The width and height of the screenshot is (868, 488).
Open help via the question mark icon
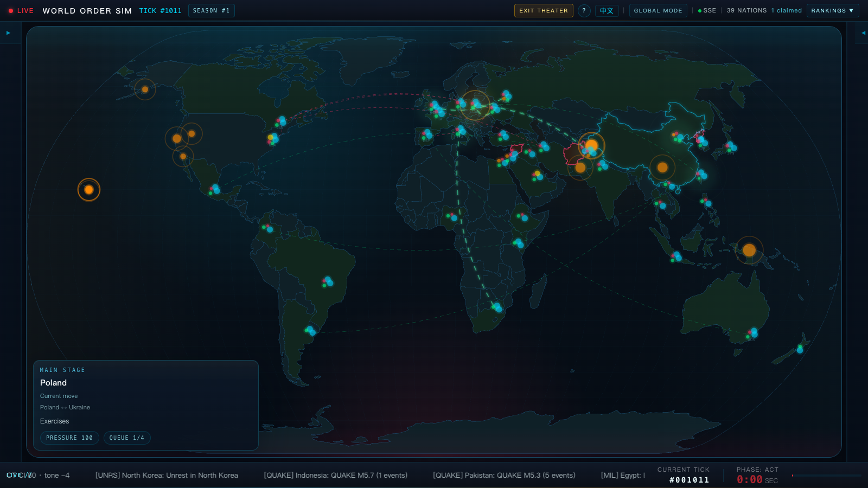(x=584, y=10)
